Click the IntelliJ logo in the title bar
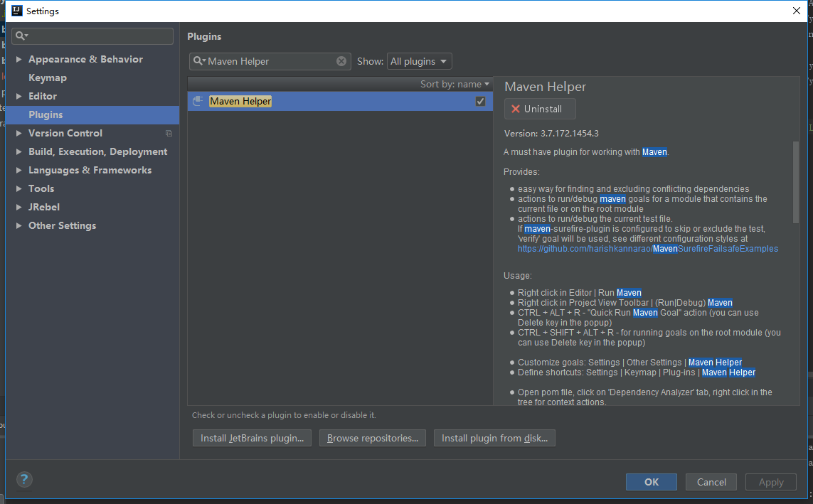Image resolution: width=813 pixels, height=504 pixels. (17, 11)
